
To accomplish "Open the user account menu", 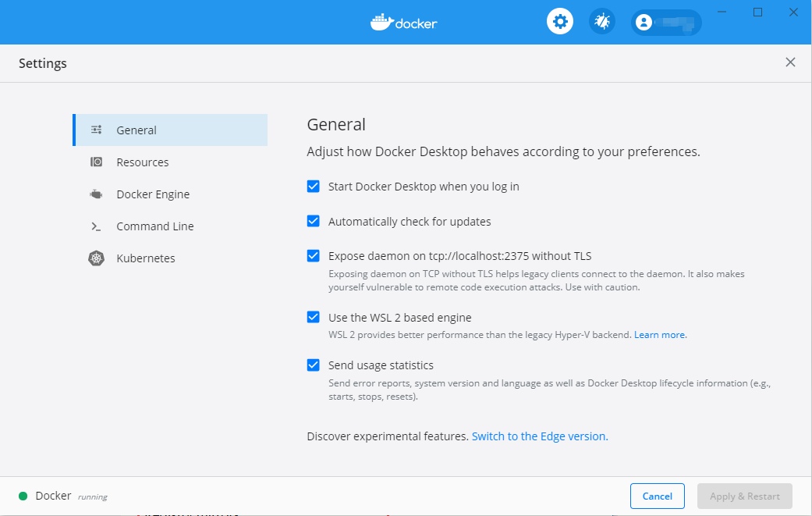I will click(666, 23).
